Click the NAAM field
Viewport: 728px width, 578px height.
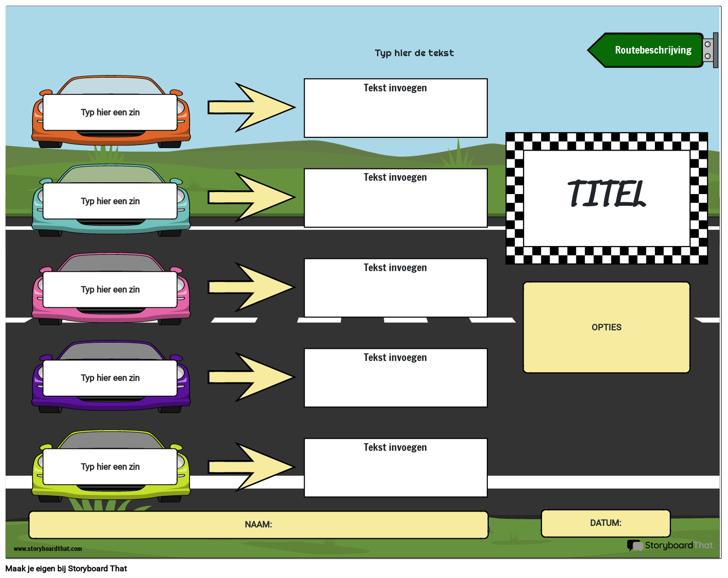[x=258, y=524]
